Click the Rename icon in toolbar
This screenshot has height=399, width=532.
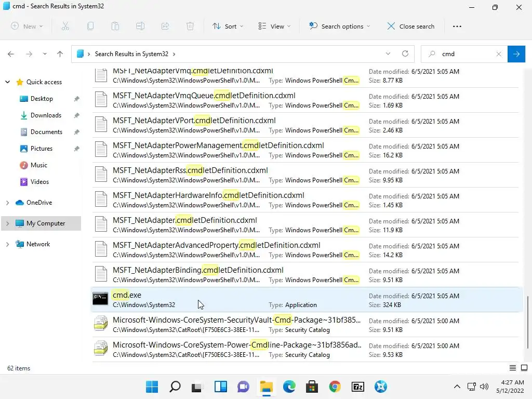coord(140,26)
